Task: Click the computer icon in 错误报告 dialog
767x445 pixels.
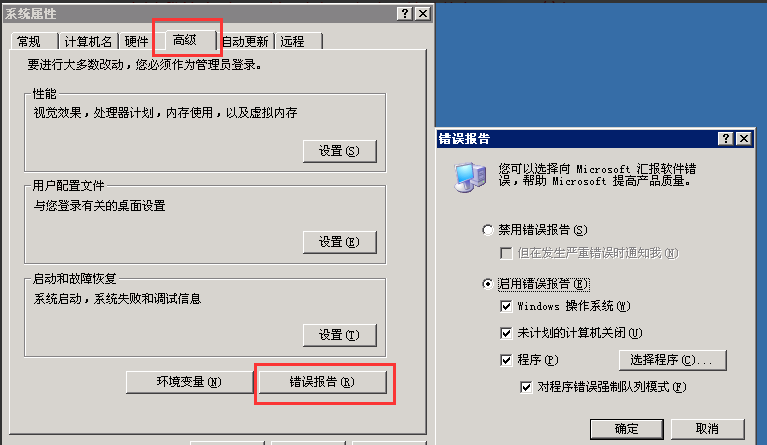Action: click(x=470, y=177)
